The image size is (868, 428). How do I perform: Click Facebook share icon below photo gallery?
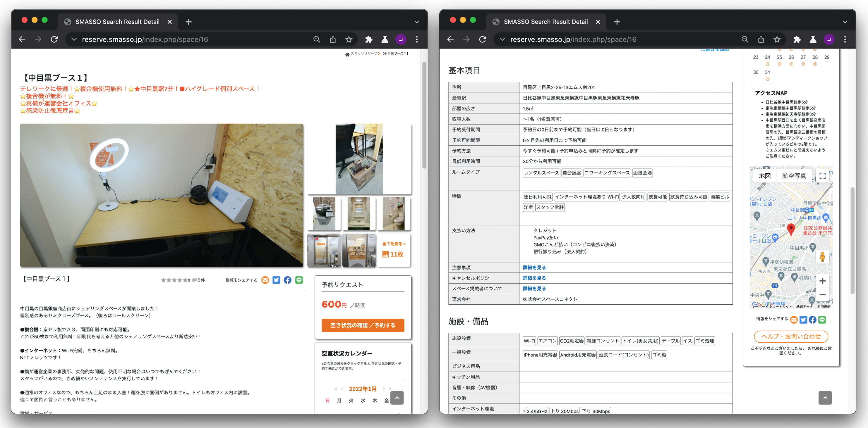287,280
